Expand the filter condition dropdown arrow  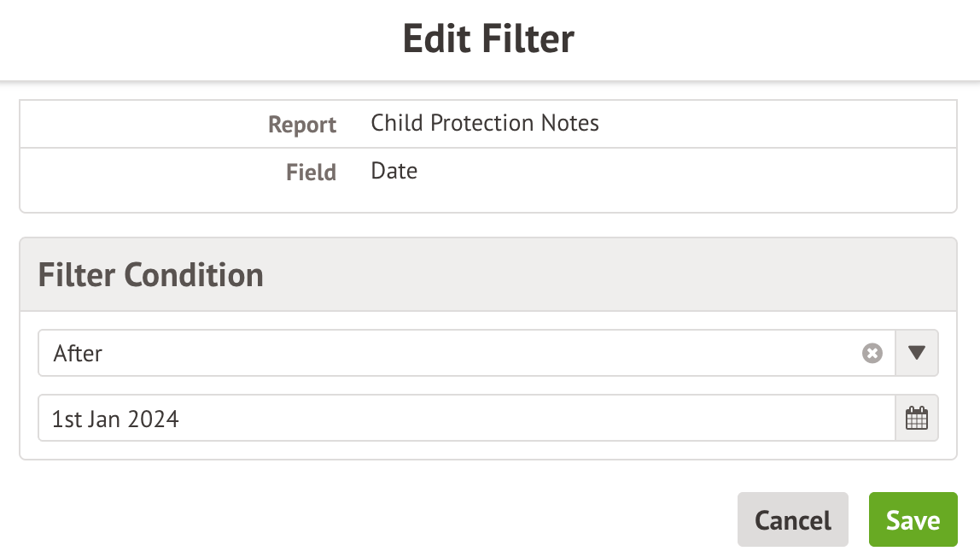pyautogui.click(x=917, y=353)
